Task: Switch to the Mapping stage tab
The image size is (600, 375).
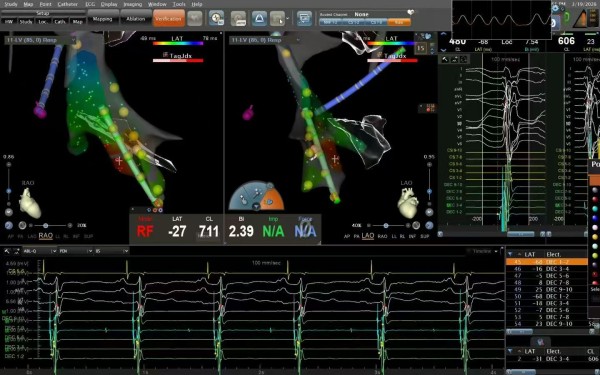Action: point(103,18)
